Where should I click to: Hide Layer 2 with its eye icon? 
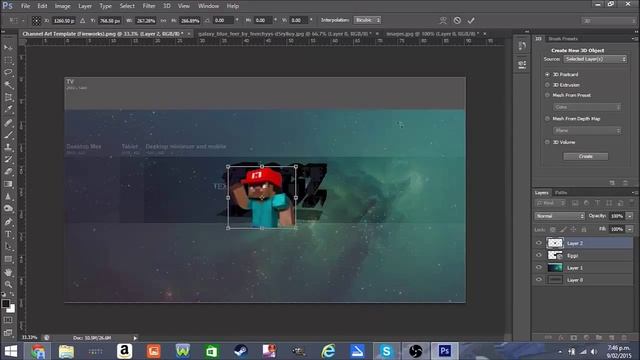(x=539, y=243)
